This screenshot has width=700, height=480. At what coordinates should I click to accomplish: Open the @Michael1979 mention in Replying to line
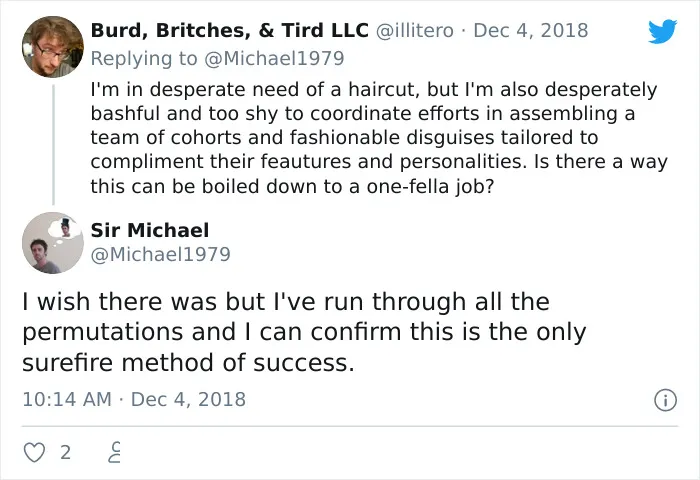[x=274, y=58]
